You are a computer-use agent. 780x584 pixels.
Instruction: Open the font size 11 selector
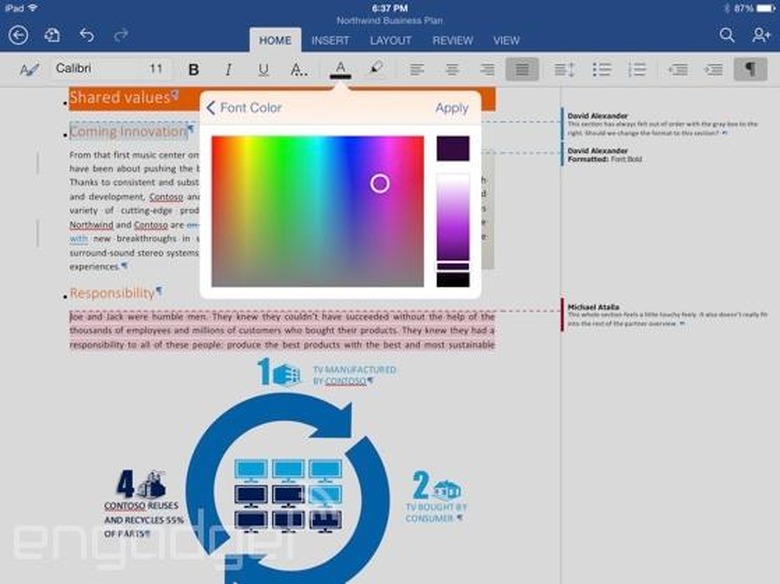[156, 69]
